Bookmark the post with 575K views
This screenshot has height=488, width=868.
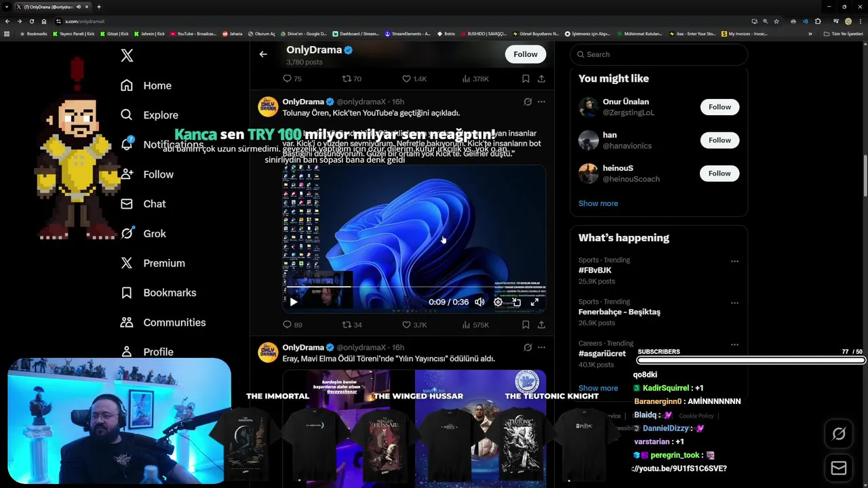click(x=526, y=325)
